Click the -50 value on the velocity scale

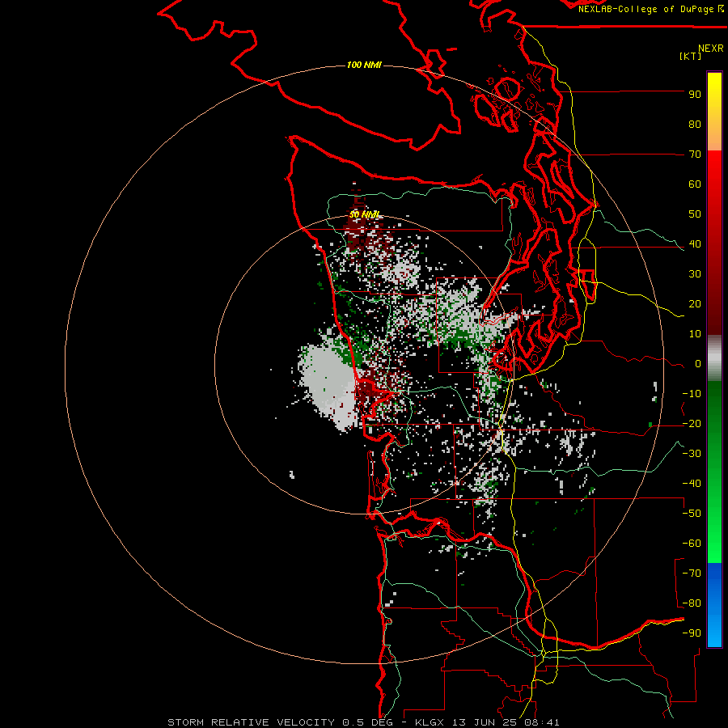[692, 514]
